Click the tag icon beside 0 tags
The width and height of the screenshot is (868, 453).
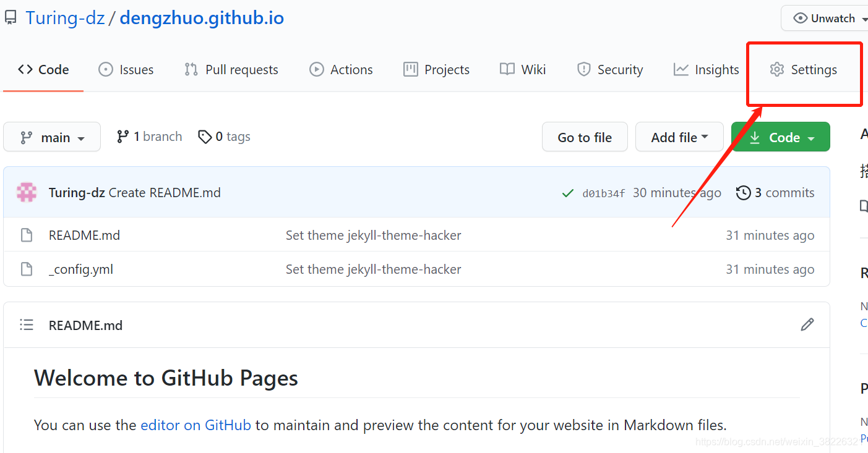[x=205, y=137]
